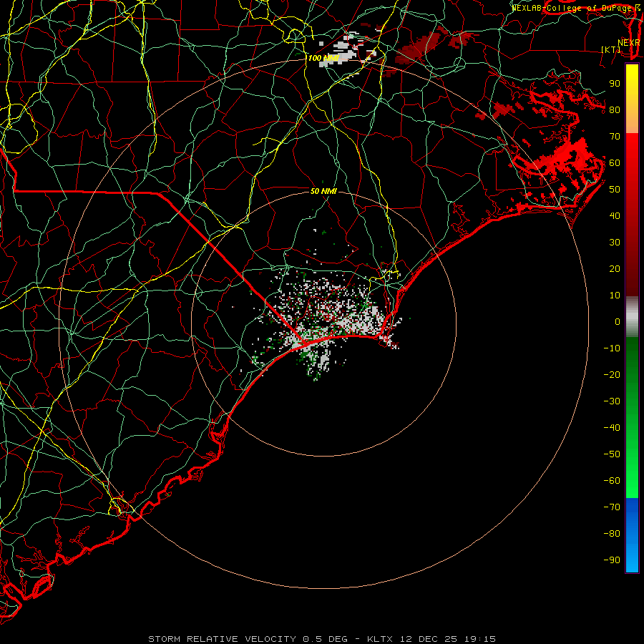This screenshot has height=644, width=644.
Task: Click the 50 value on velocity scale
Action: [615, 190]
